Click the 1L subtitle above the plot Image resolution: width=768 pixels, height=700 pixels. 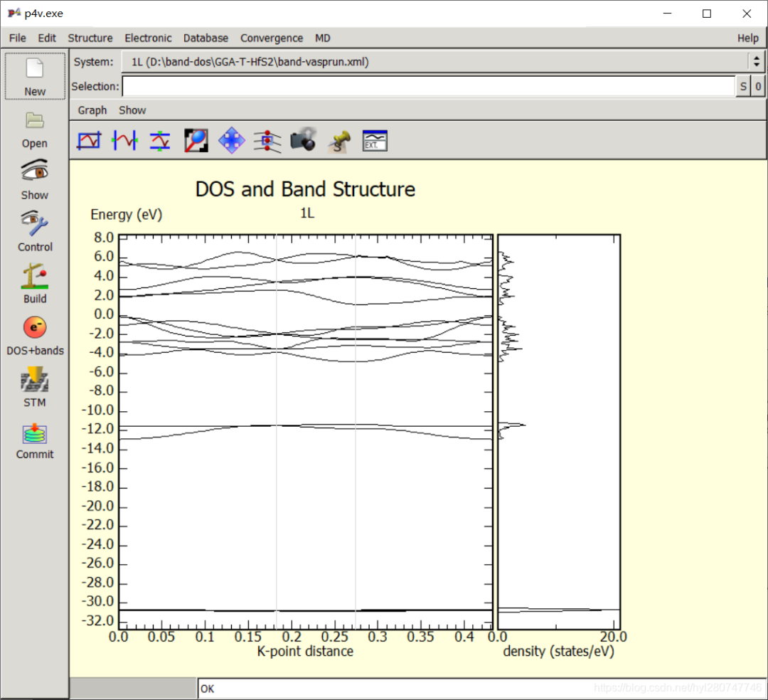tap(307, 213)
